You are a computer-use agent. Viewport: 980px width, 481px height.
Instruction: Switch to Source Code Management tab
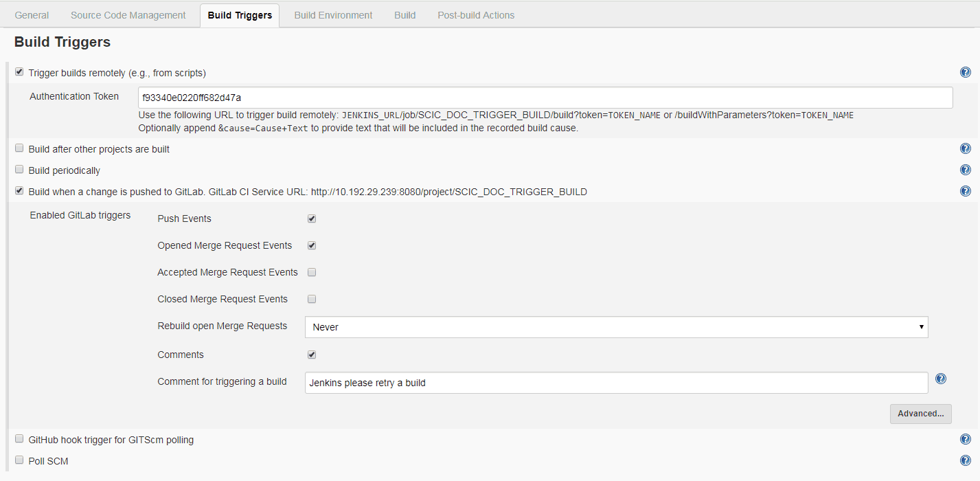pyautogui.click(x=128, y=15)
